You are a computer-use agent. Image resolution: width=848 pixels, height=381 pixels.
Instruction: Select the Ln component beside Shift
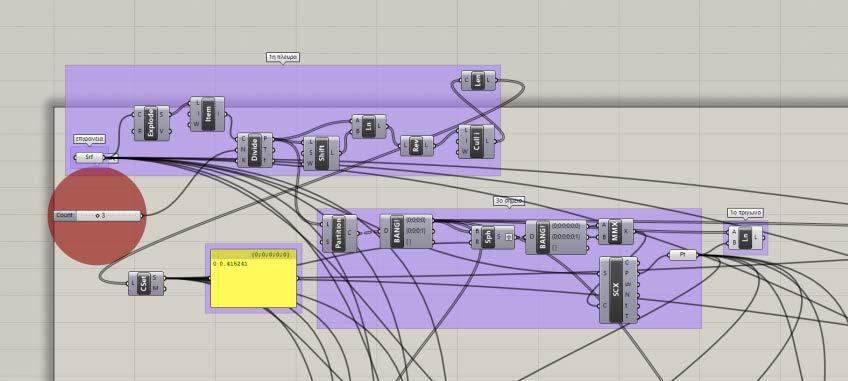click(368, 126)
